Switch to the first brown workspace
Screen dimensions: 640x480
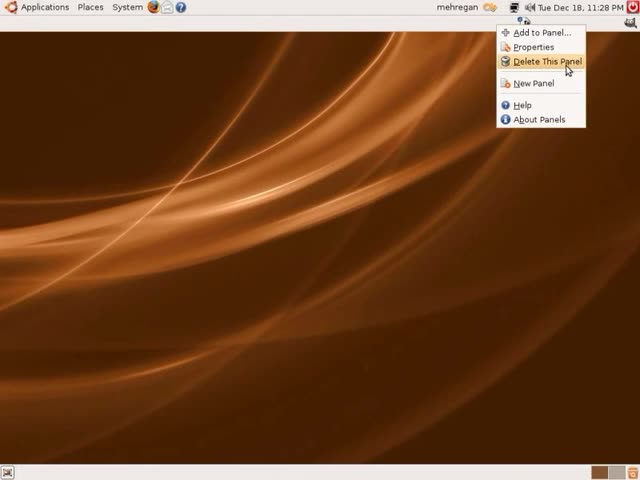[x=600, y=473]
